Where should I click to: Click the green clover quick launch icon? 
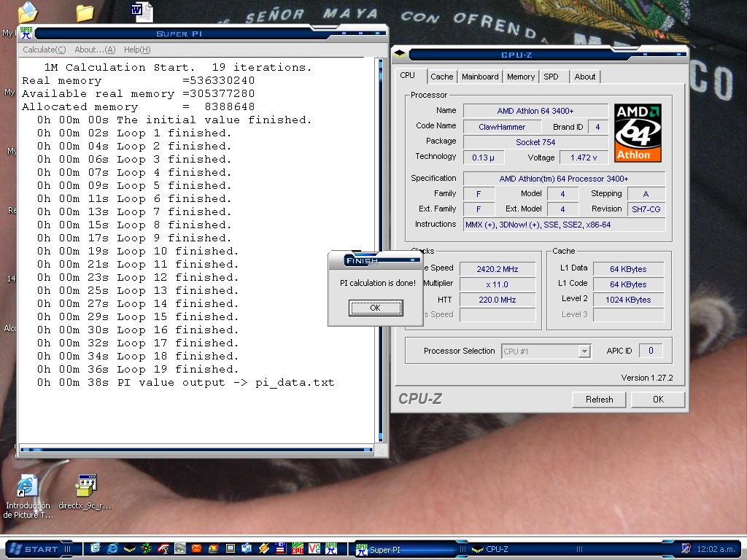[x=146, y=548]
